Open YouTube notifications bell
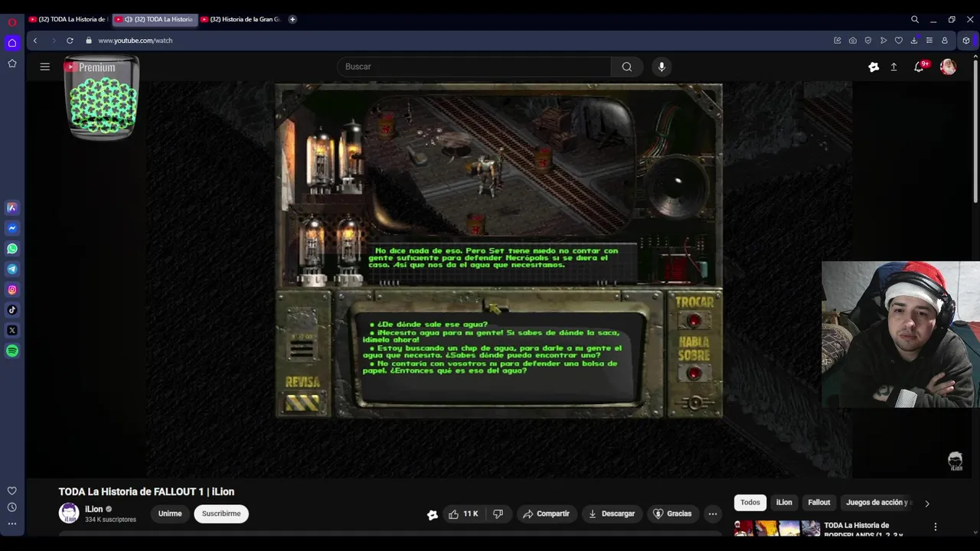The width and height of the screenshot is (980, 551). pyautogui.click(x=920, y=67)
